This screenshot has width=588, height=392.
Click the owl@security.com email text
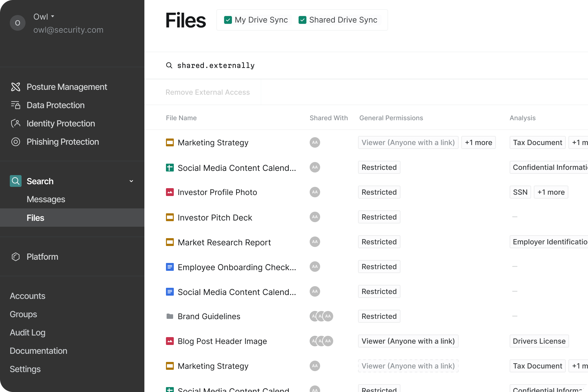68,30
